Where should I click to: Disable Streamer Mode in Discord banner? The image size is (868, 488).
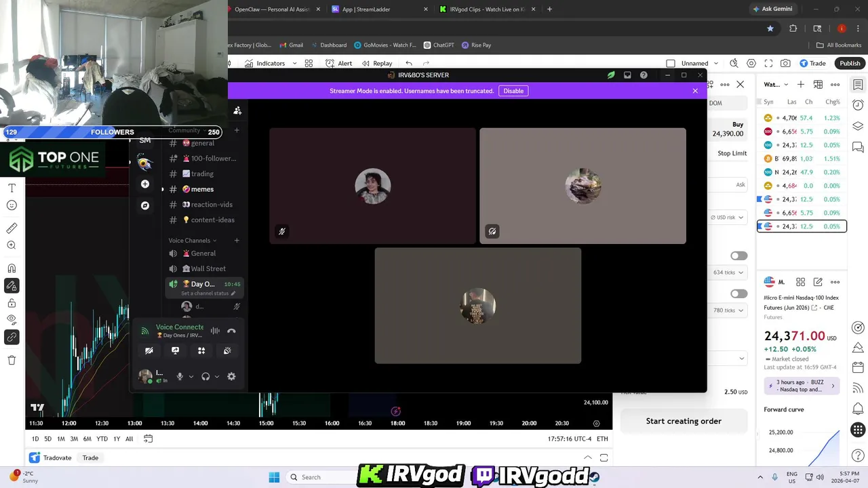point(513,91)
